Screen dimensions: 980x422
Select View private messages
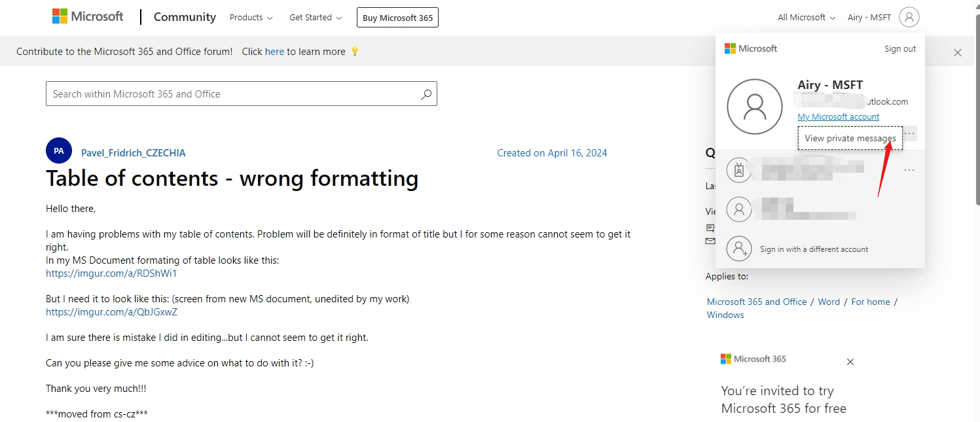849,138
